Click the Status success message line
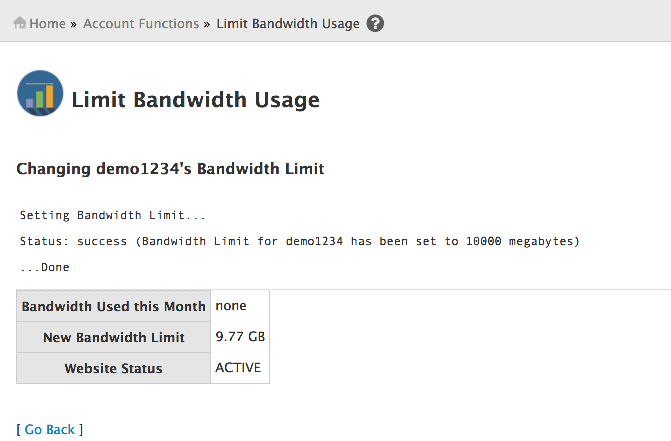Screen dimensions: 671x441 pos(300,241)
